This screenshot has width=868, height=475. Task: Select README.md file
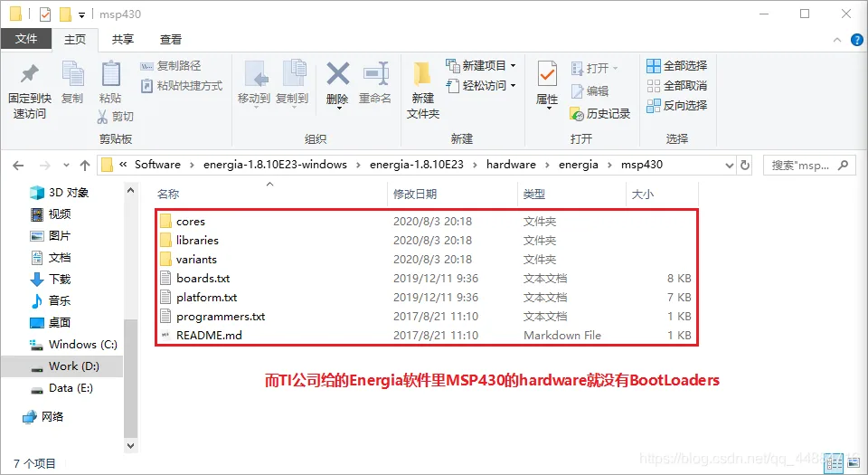[209, 336]
